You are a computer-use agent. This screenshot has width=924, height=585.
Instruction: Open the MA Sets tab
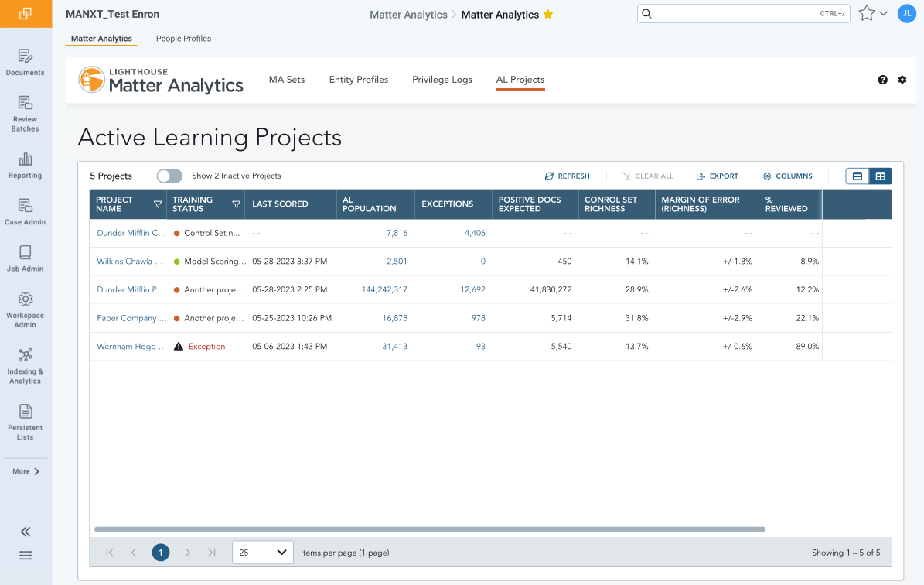(287, 80)
